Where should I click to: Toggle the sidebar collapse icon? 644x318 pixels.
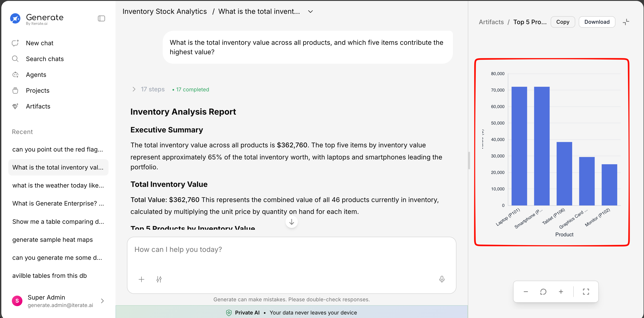tap(101, 18)
